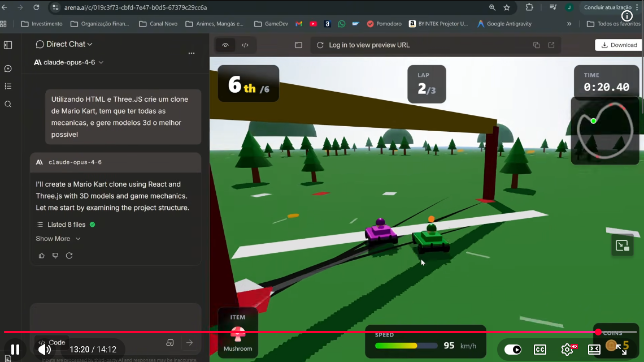644x362 pixels.
Task: Open the GameDev bookmarks folder
Action: (x=271, y=24)
